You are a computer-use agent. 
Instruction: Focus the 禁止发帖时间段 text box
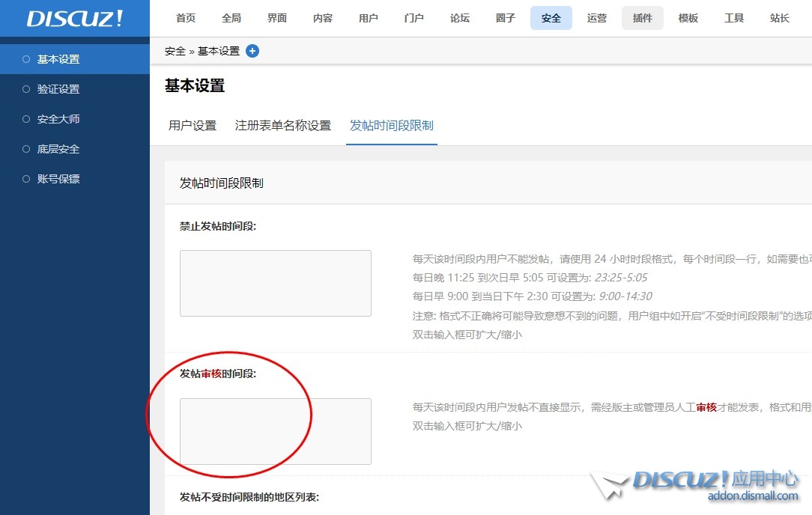tap(276, 283)
